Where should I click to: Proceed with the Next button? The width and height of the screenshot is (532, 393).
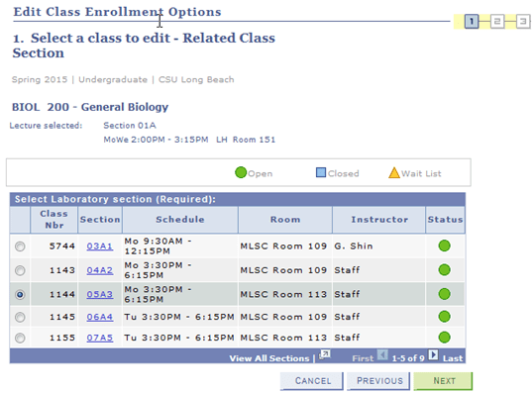[443, 381]
